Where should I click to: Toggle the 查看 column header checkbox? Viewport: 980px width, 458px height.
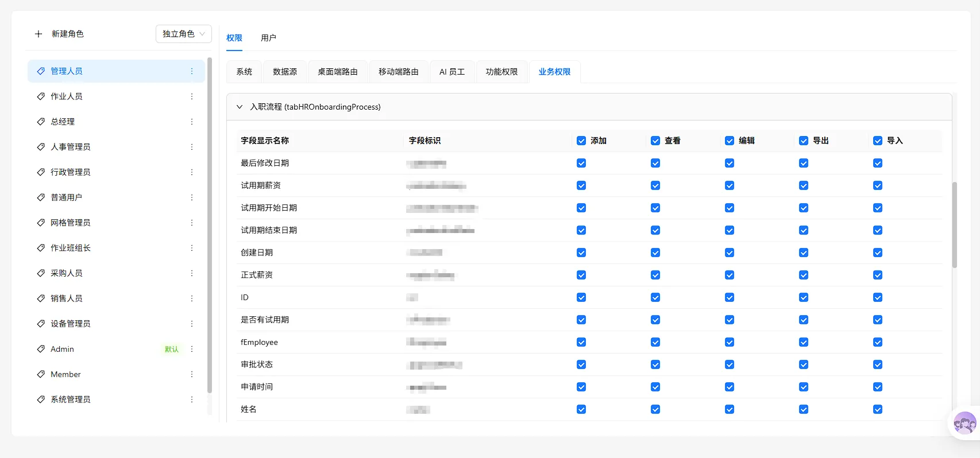(x=655, y=141)
